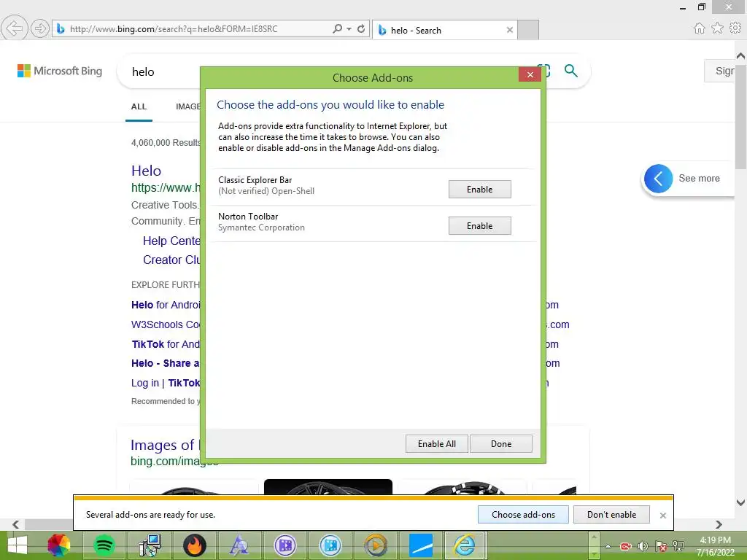Open Spotify from the taskbar
This screenshot has width=747, height=560.
pos(104,545)
